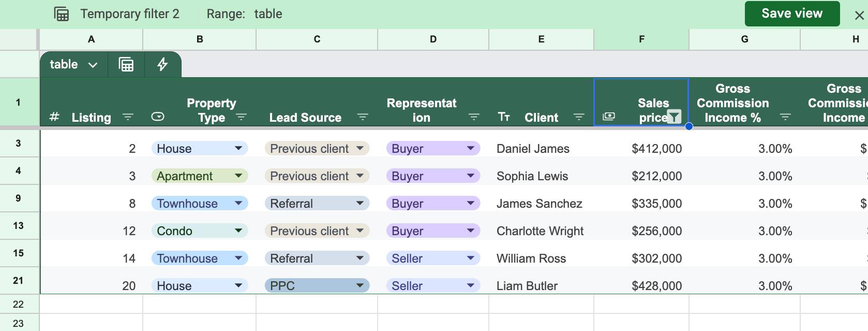Close the temporary filter bar
The height and width of the screenshot is (331, 868).
[859, 16]
